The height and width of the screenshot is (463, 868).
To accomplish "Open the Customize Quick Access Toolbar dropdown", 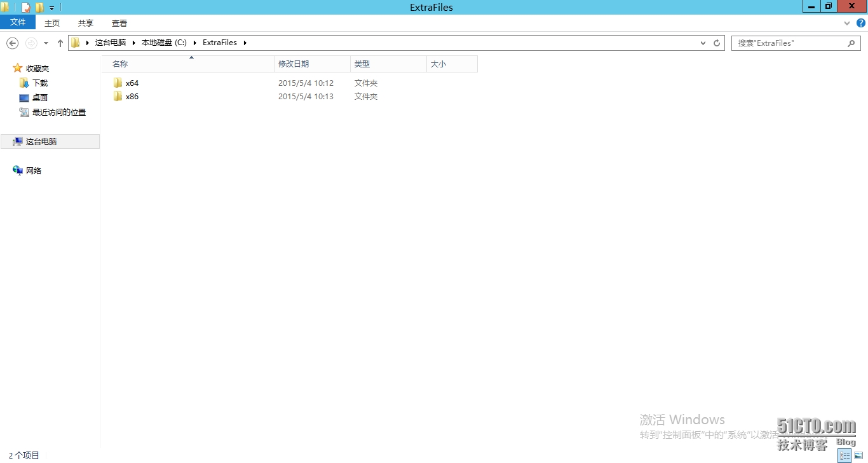I will (x=52, y=8).
